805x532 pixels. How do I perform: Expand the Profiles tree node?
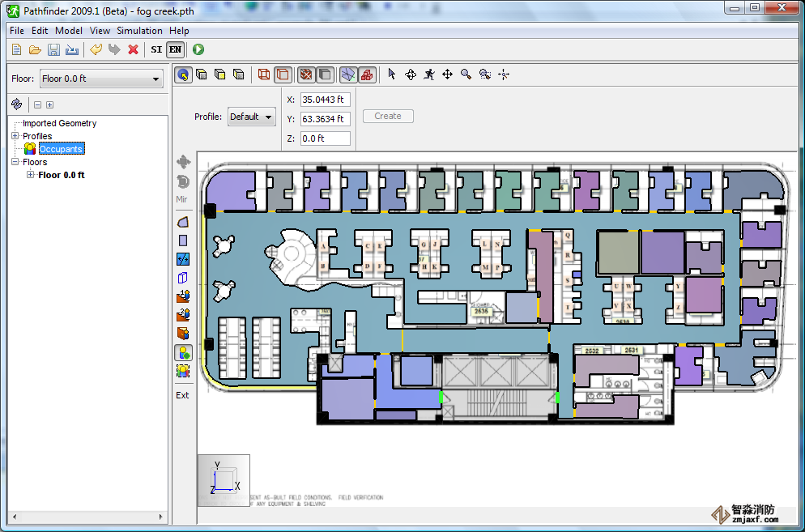(15, 136)
